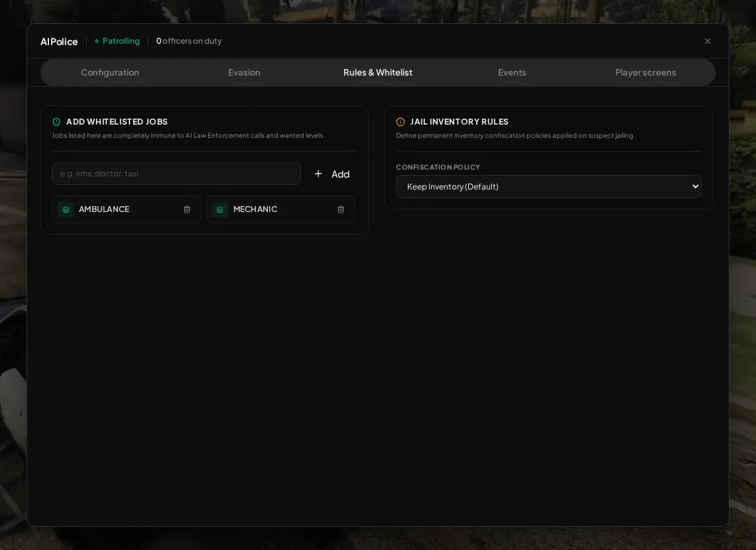Delete the MECHANIC whitelisted job
The height and width of the screenshot is (550, 756).
[341, 209]
